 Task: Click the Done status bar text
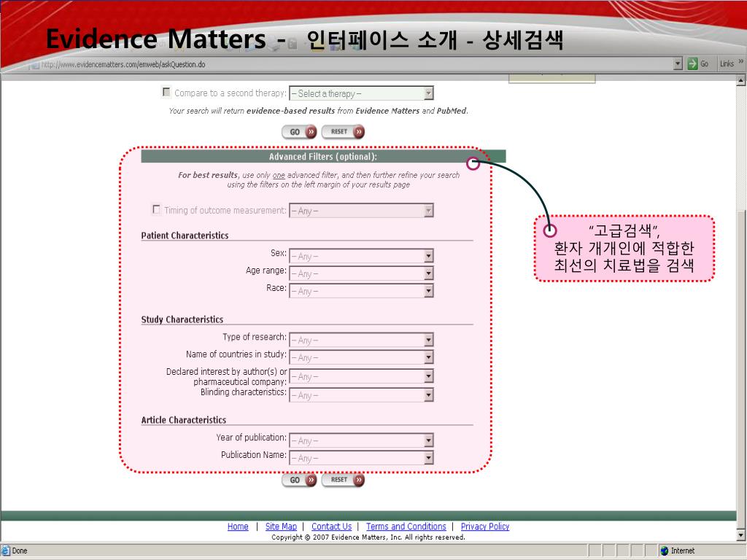click(20, 551)
